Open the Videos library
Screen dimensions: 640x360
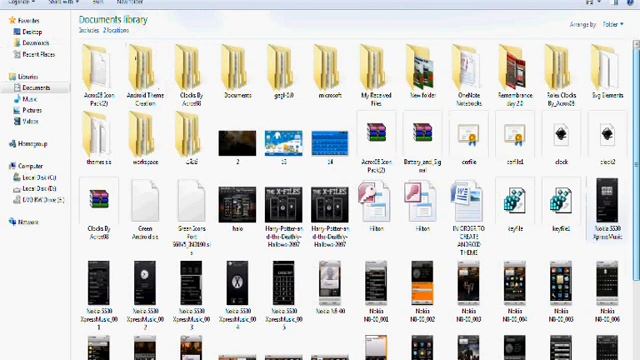coord(30,121)
